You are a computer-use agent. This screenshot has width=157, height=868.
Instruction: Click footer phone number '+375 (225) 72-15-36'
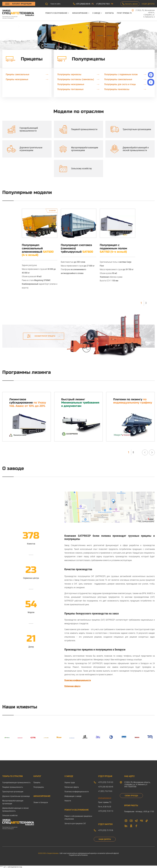106,830
